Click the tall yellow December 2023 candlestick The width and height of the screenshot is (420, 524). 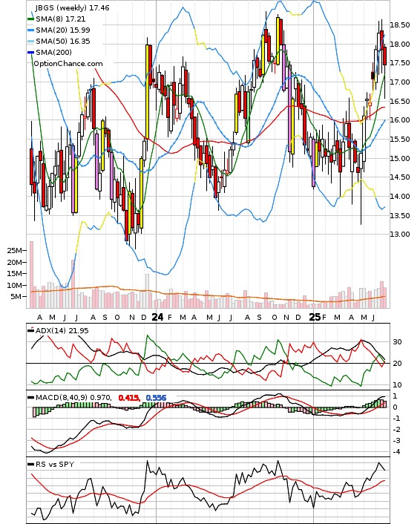click(x=147, y=91)
